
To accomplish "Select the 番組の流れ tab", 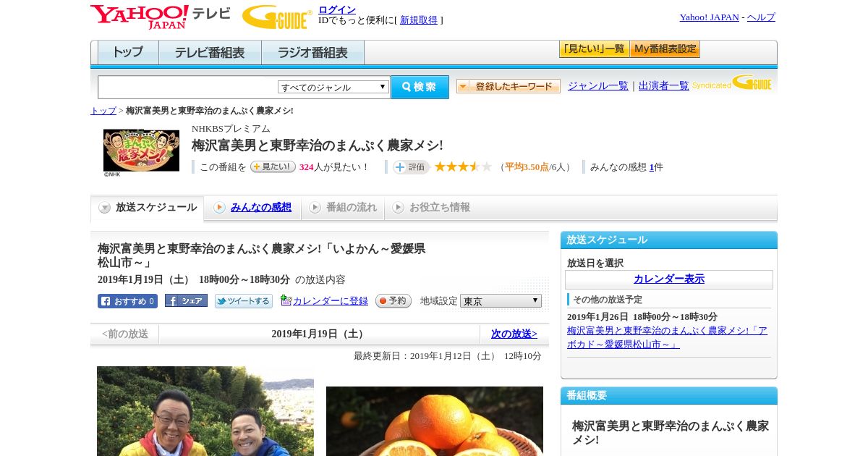I will pyautogui.click(x=343, y=208).
